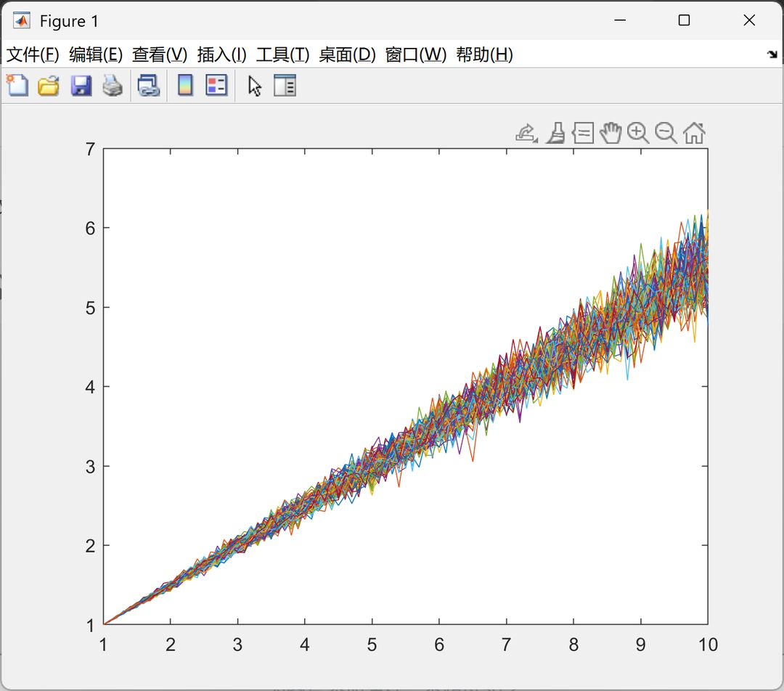Click the Link Plot icon
The height and width of the screenshot is (691, 784).
[x=149, y=86]
